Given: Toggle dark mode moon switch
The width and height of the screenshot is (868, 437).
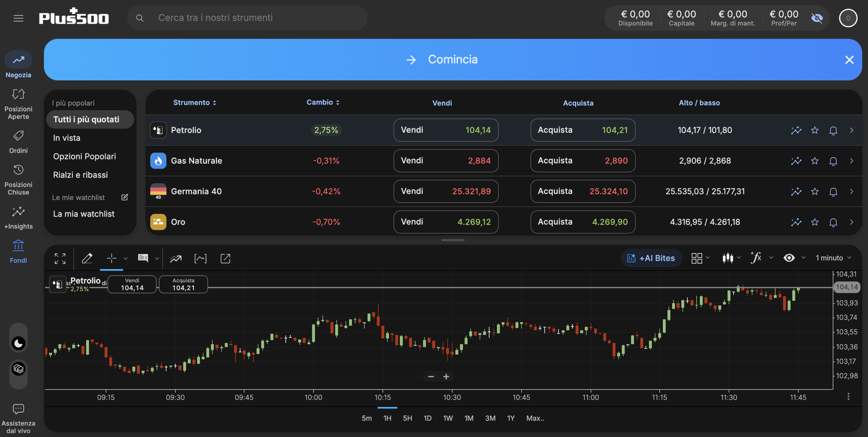Looking at the screenshot, I should (x=18, y=343).
